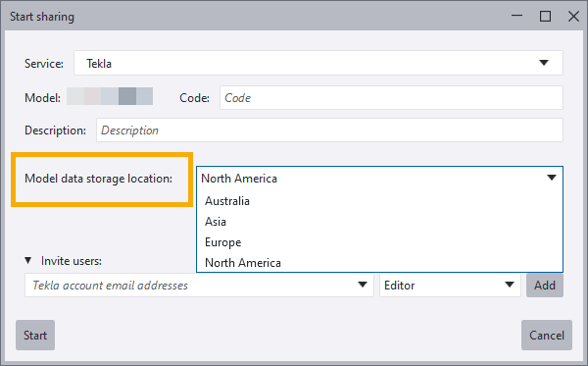Open the Service dropdown showing Tekla
This screenshot has width=588, height=366.
coord(318,63)
